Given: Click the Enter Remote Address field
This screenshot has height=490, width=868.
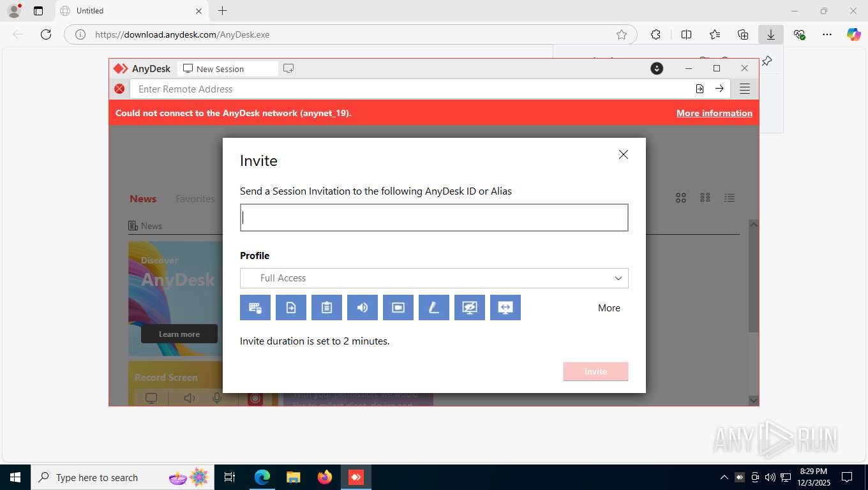Looking at the screenshot, I should [412, 89].
